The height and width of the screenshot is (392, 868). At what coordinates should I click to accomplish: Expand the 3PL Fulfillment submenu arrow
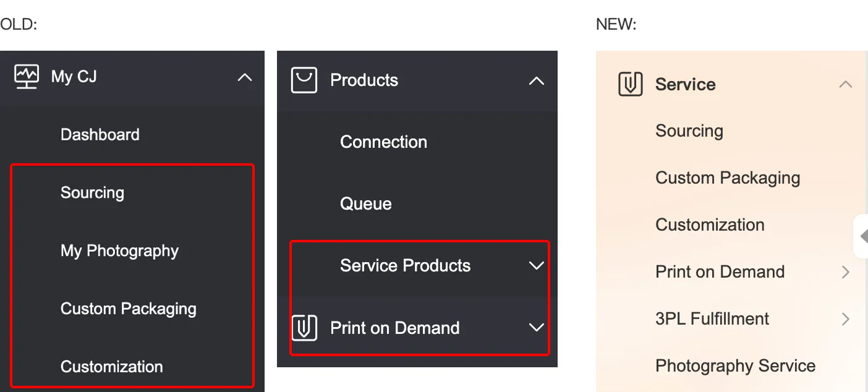(x=845, y=319)
